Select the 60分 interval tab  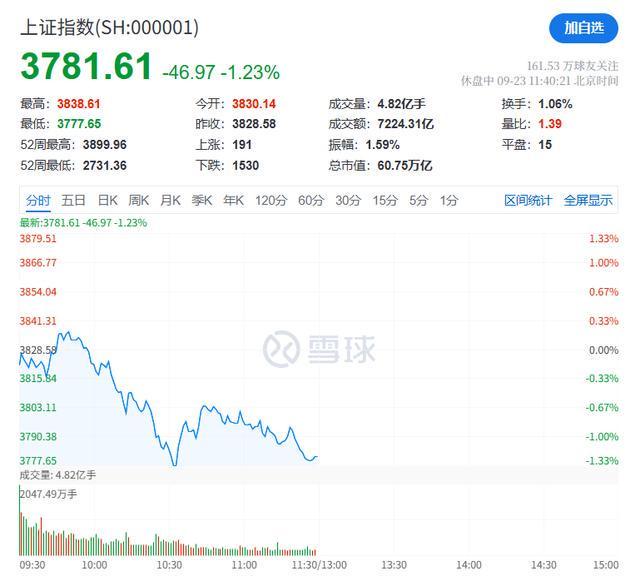[311, 200]
